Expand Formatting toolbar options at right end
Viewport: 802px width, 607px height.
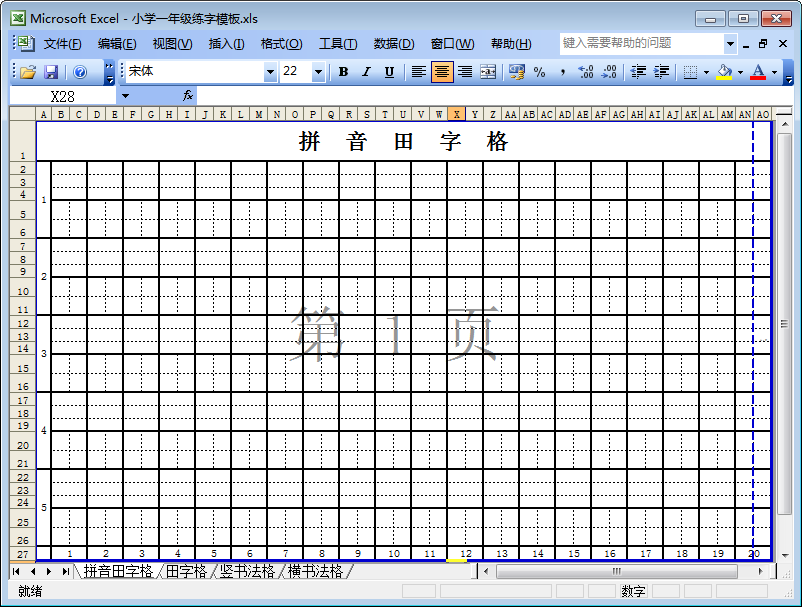pos(789,72)
